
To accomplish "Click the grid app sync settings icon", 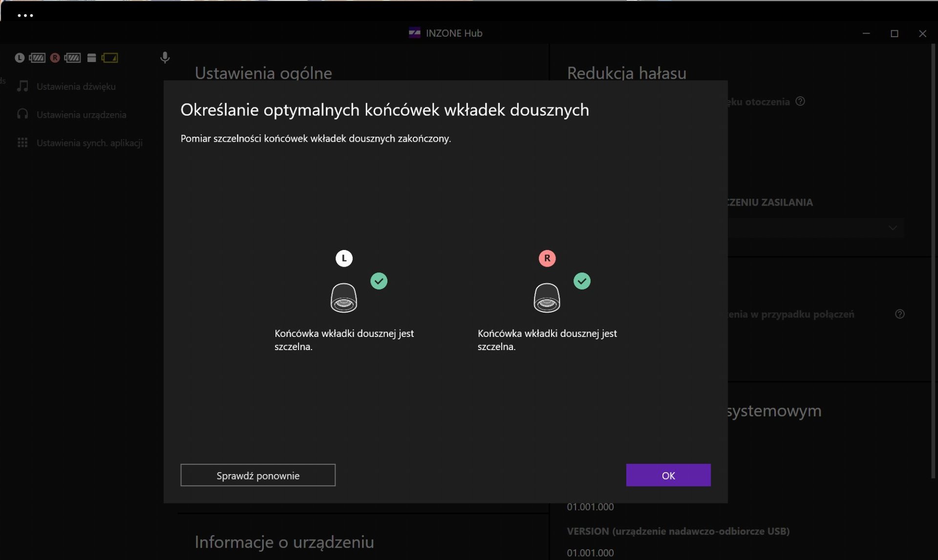I will coord(22,143).
